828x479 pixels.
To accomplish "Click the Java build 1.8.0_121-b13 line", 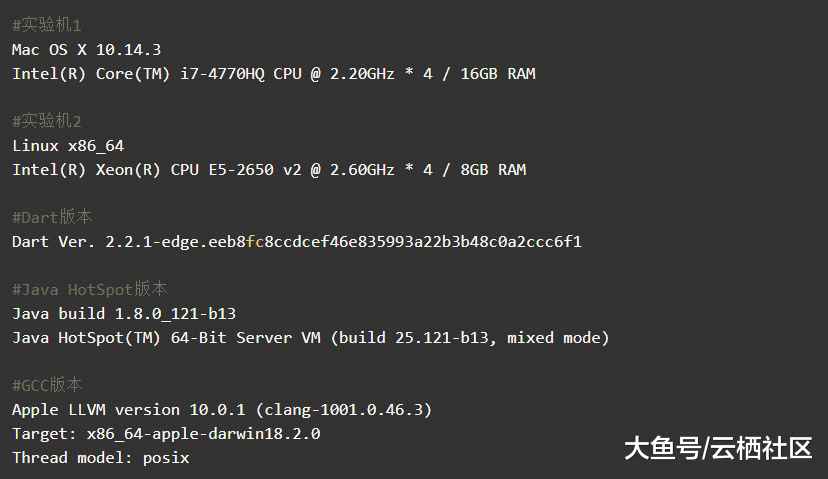I will pos(124,313).
